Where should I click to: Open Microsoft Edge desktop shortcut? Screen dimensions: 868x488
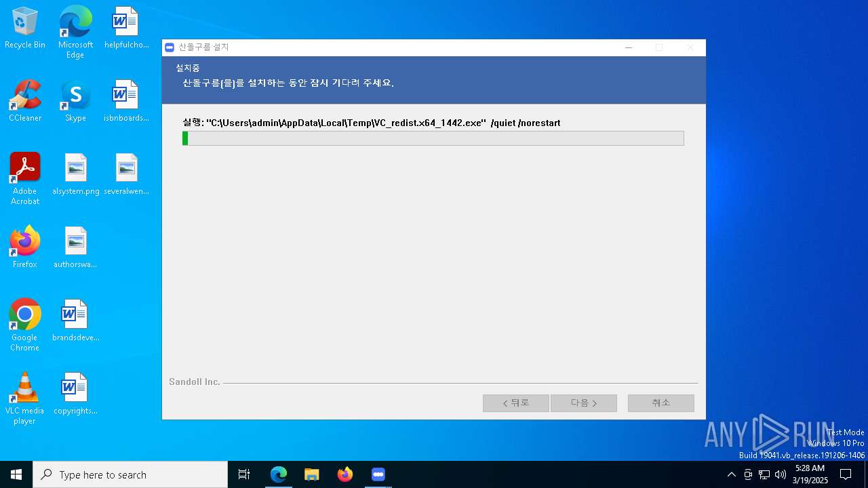click(x=75, y=32)
